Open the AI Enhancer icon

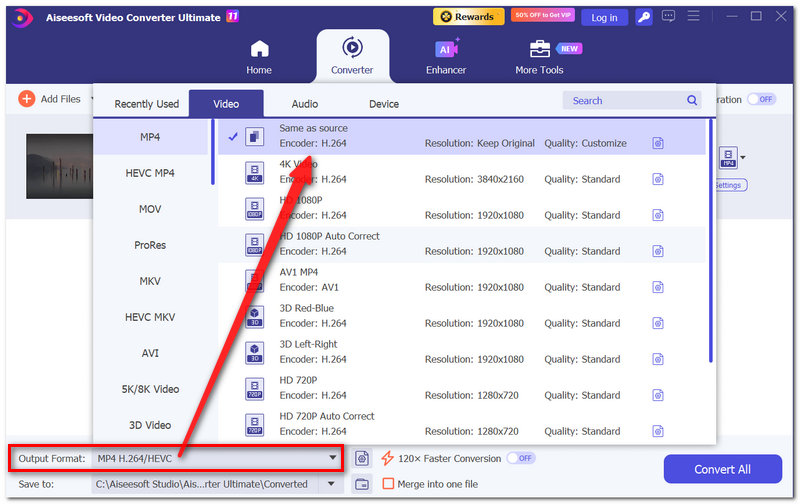446,49
